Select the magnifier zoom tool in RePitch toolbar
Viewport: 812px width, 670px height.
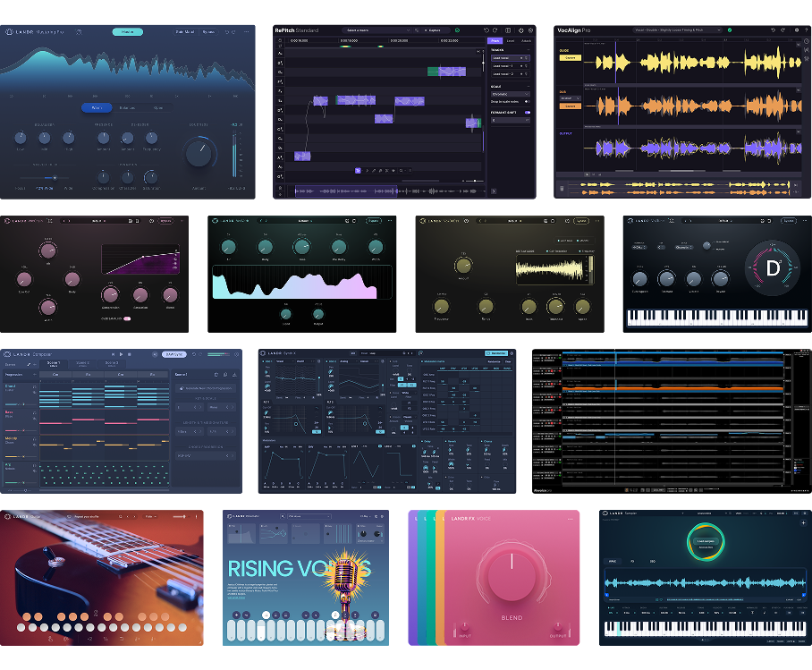[400, 171]
